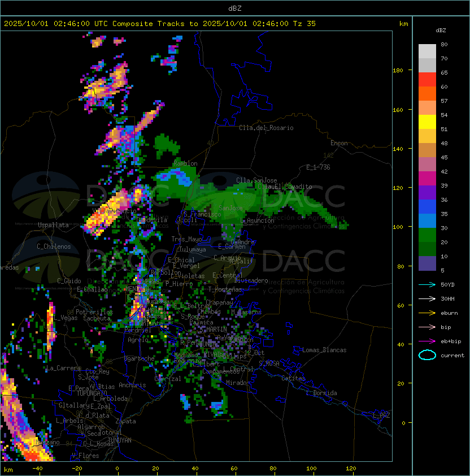Screen dimensions: 470x476
Task: Click the 'E_Challao' map label
Action: tap(92, 289)
